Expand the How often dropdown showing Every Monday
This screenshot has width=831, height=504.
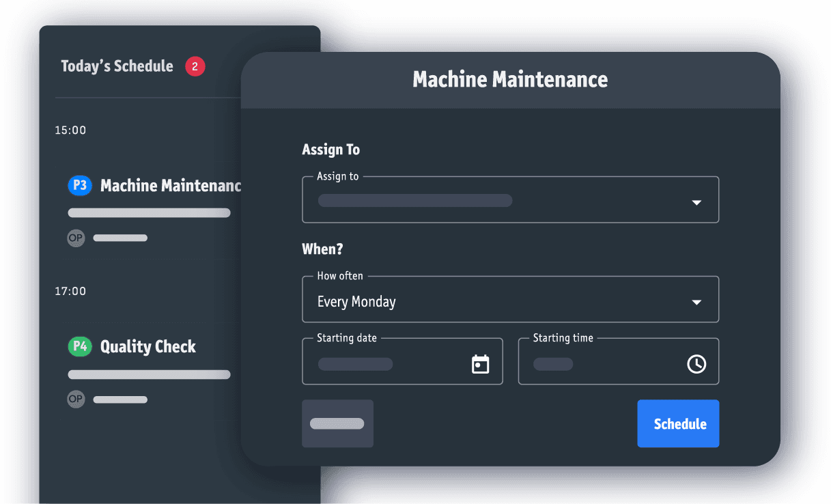[696, 301]
